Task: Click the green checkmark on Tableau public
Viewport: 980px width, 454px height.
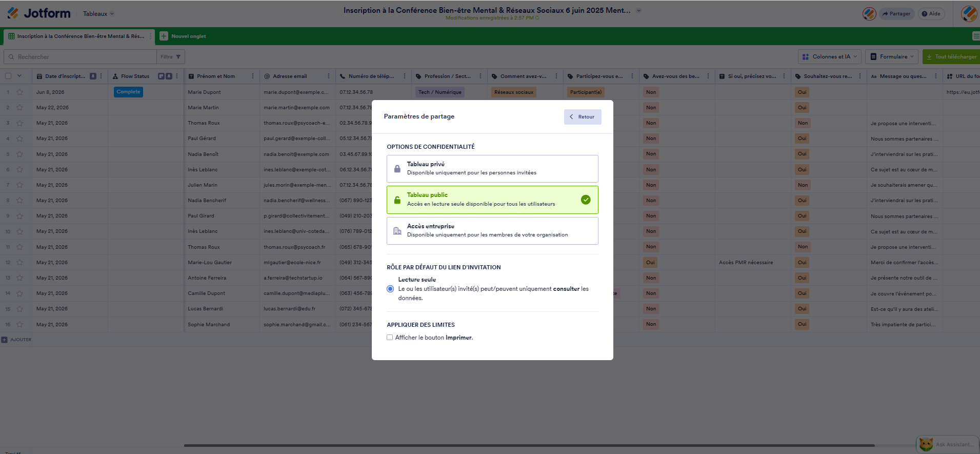Action: click(x=586, y=200)
